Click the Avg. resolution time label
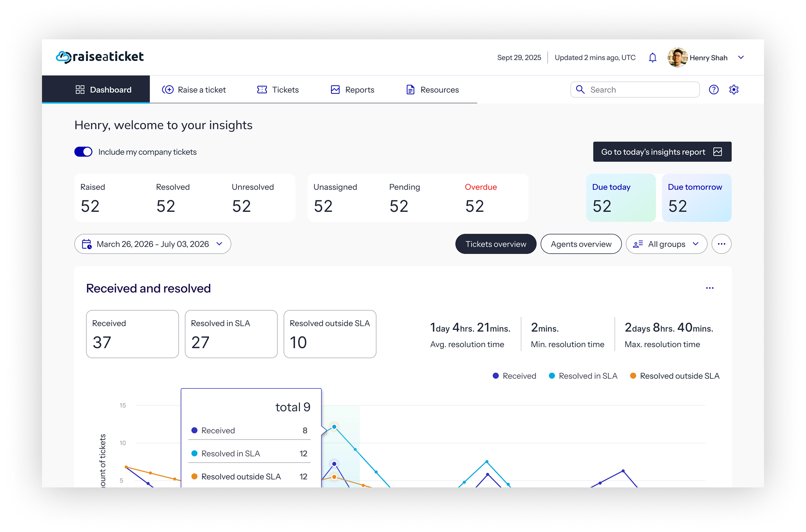 (467, 344)
